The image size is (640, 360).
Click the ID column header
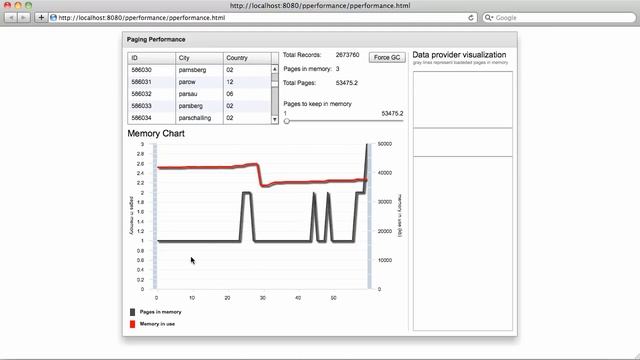(151, 58)
